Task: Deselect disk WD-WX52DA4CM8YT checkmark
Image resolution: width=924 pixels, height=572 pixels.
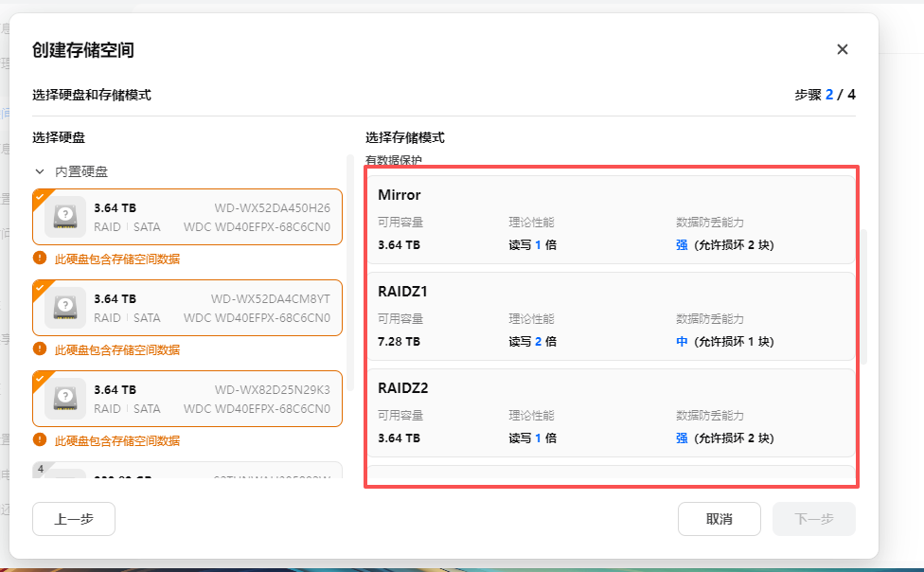Action: coord(40,288)
